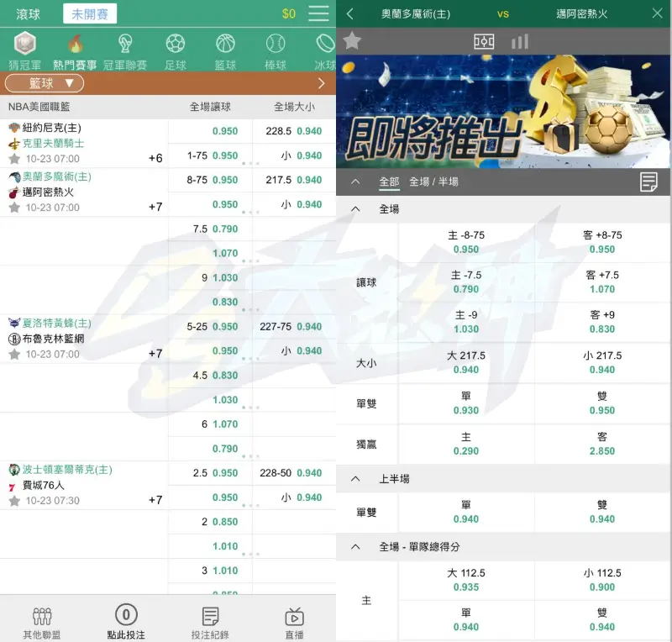Pick 客 +8-75 handicap at 0.950
The width and height of the screenshot is (672, 642).
(x=602, y=242)
